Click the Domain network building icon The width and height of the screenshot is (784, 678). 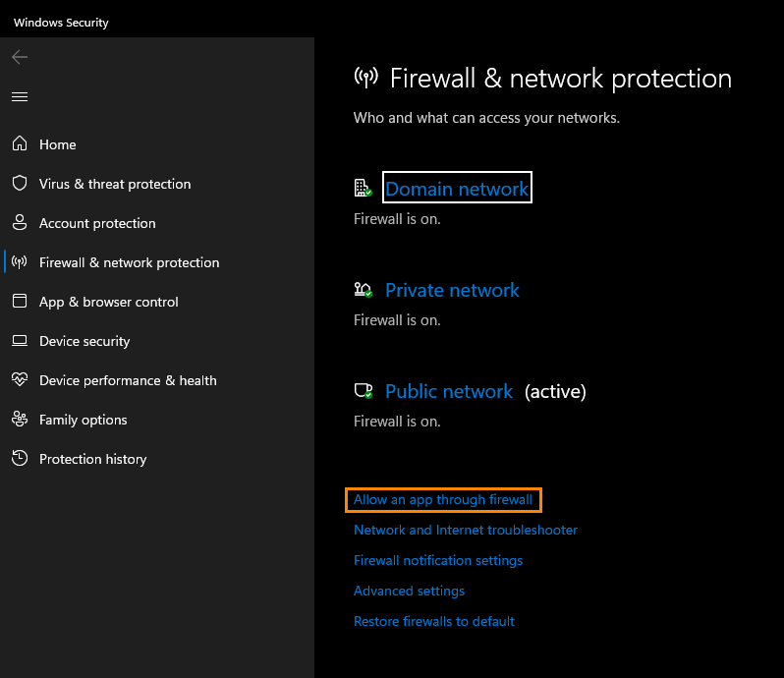coord(363,188)
